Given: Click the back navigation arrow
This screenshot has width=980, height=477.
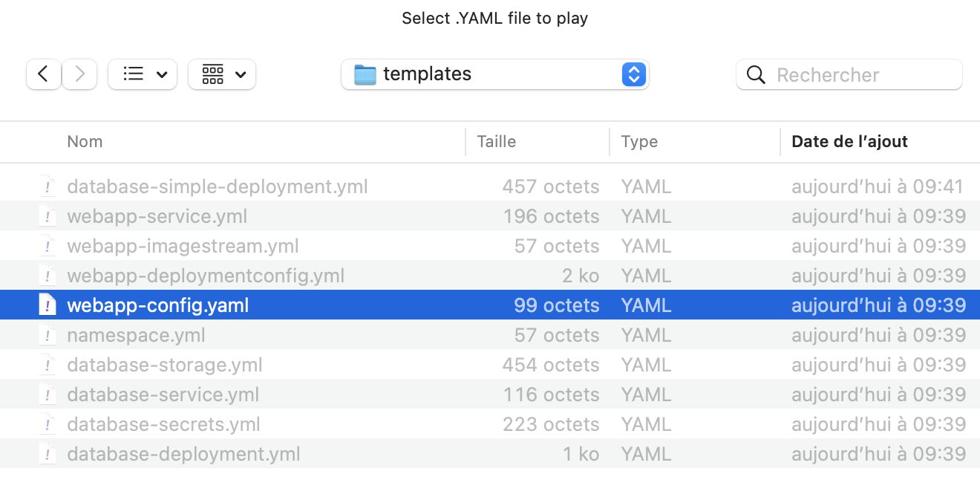Looking at the screenshot, I should pos(44,74).
